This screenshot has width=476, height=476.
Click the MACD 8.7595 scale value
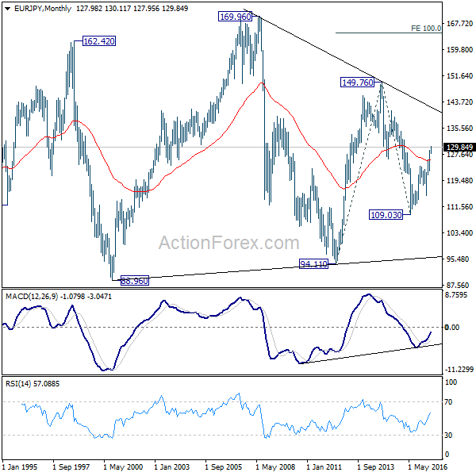click(456, 295)
